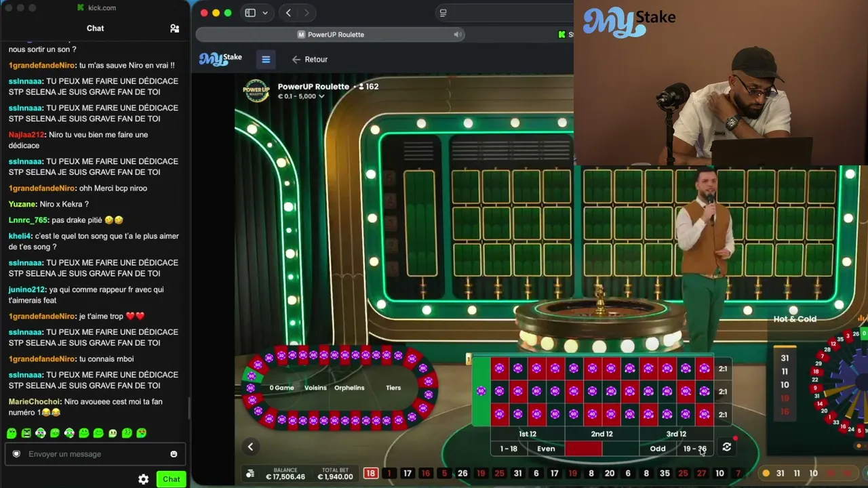Image resolution: width=868 pixels, height=488 pixels.
Task: Select the Voisins racetrack bet
Action: point(315,388)
